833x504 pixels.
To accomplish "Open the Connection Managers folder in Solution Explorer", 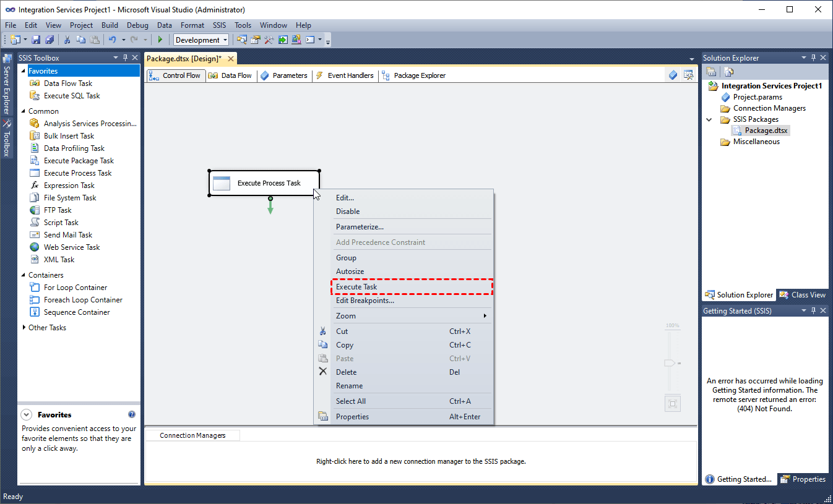I will [769, 108].
